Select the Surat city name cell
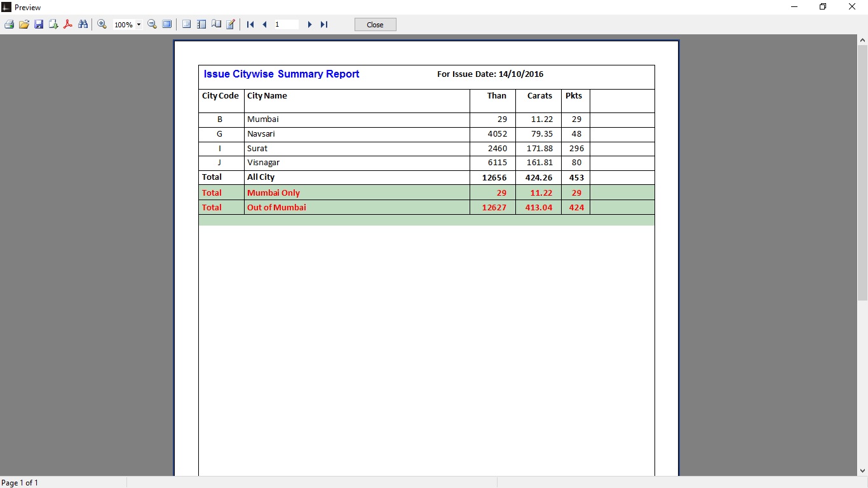Viewport: 868px width, 488px height. [x=357, y=149]
